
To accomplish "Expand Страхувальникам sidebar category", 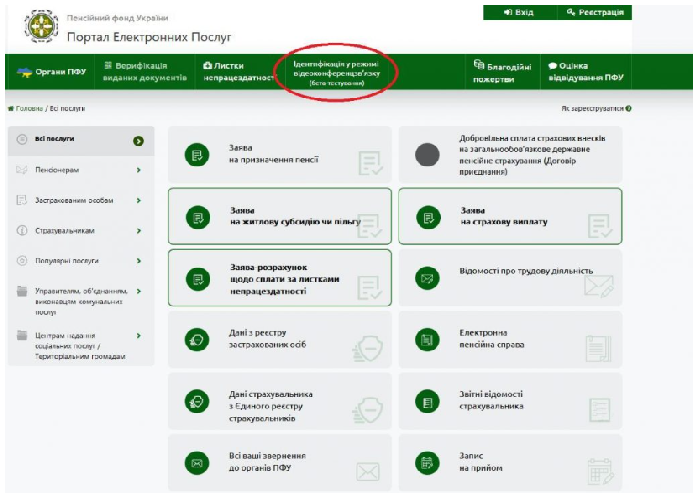I will pyautogui.click(x=138, y=231).
